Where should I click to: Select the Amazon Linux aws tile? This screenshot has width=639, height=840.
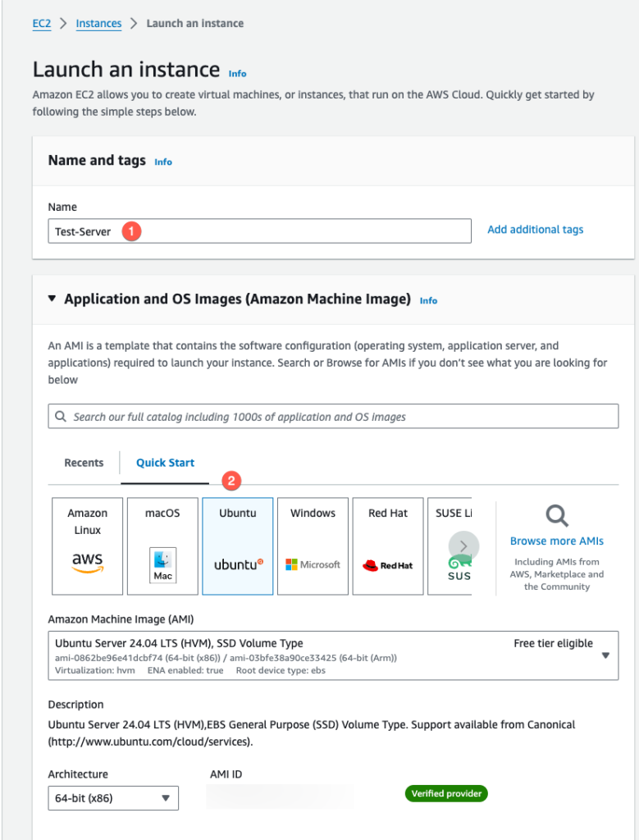point(87,546)
